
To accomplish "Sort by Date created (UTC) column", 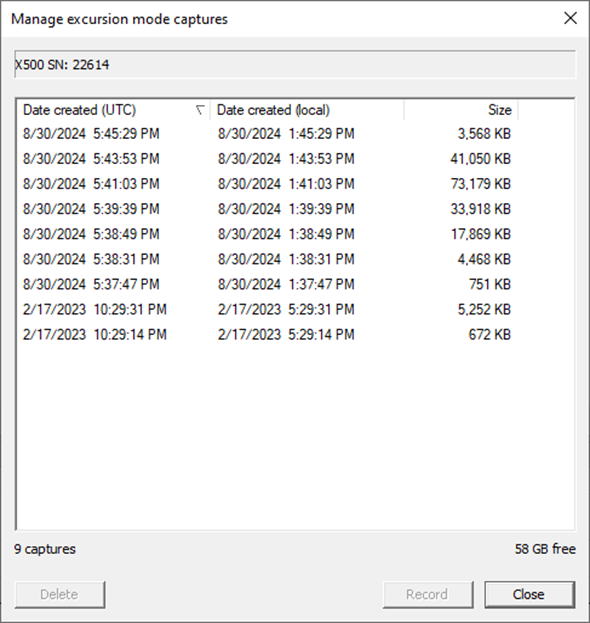I will click(x=113, y=110).
